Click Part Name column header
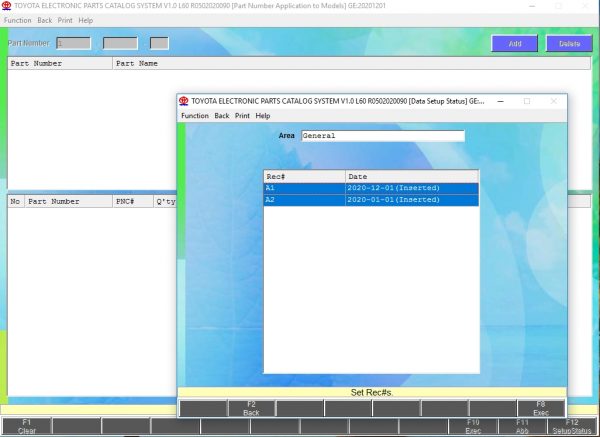The height and width of the screenshot is (437, 600). pos(351,64)
